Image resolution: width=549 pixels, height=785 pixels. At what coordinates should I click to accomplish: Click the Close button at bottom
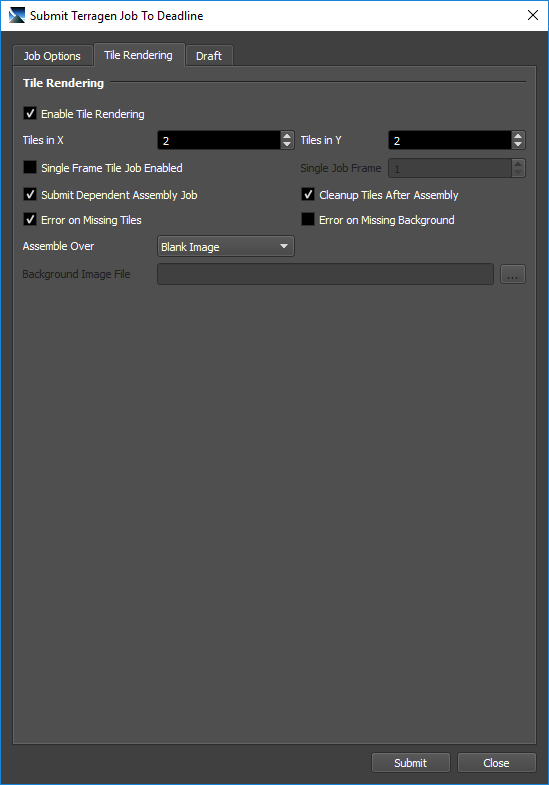[x=496, y=763]
